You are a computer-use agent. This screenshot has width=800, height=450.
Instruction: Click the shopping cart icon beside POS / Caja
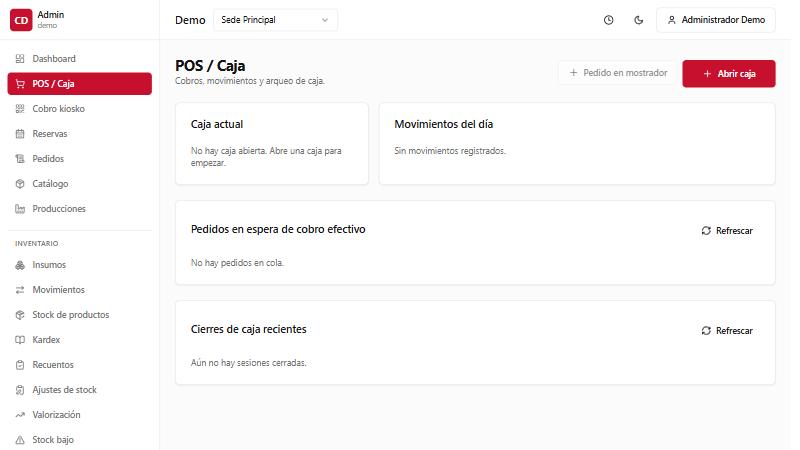(x=20, y=84)
